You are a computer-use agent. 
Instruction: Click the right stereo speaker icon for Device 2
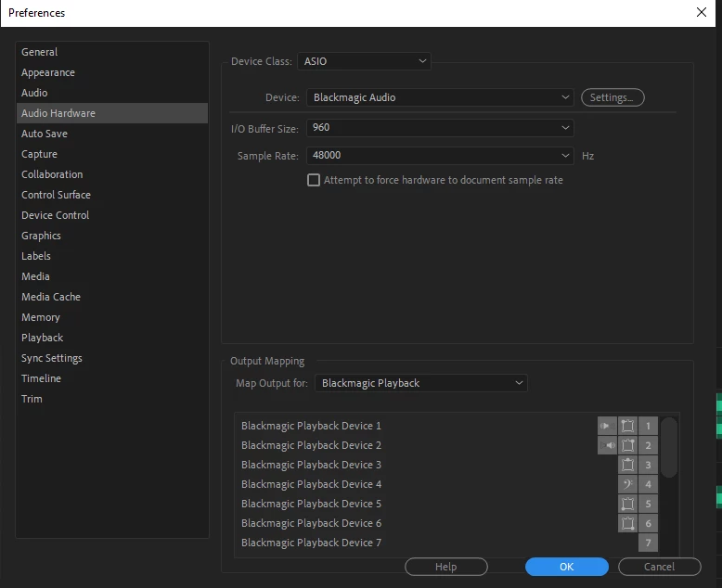(x=607, y=445)
